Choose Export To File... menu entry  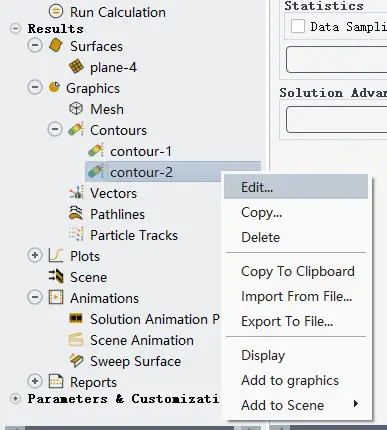tap(287, 321)
